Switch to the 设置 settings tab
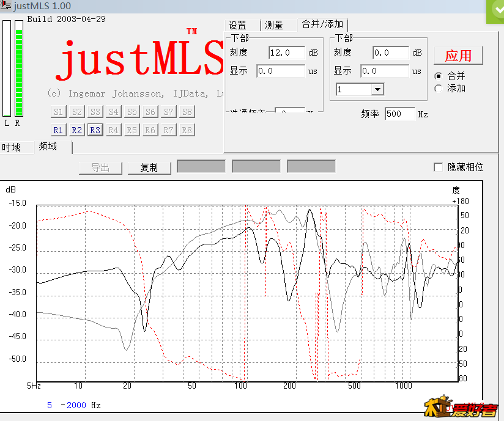The image size is (504, 421). 237,25
